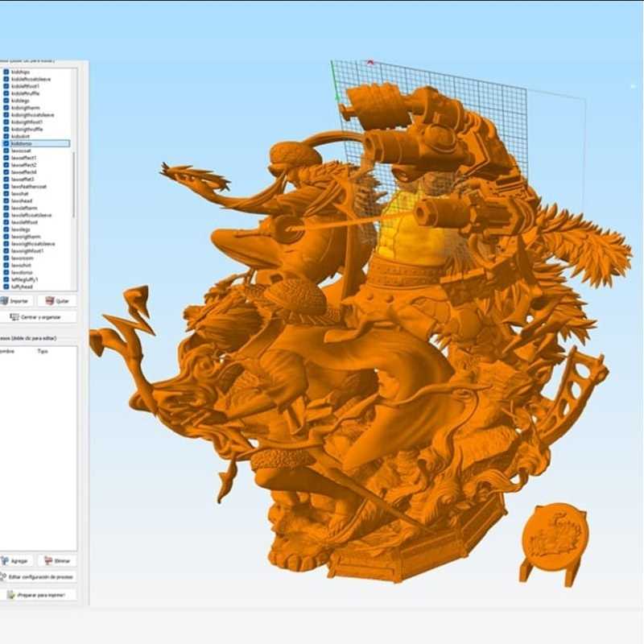The width and height of the screenshot is (644, 644).
Task: Select the kiddrightruffle model name
Action: click(27, 130)
